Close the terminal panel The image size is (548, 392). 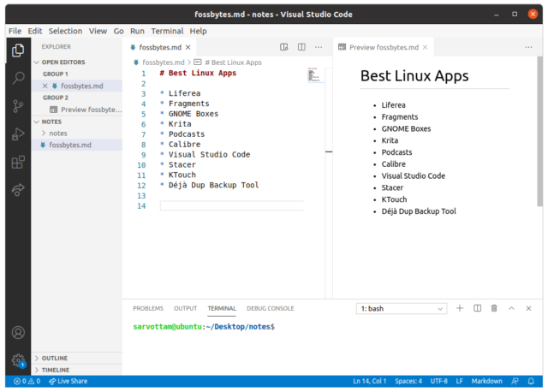pyautogui.click(x=528, y=308)
